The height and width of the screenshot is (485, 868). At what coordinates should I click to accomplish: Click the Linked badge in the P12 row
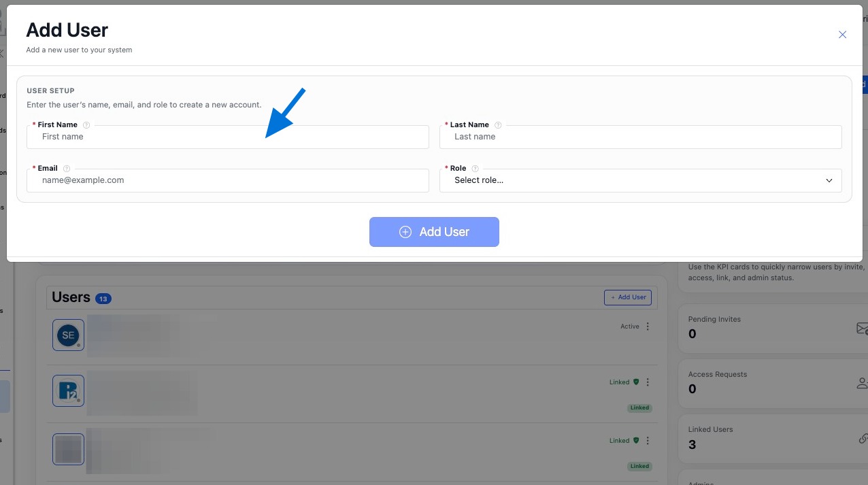click(639, 408)
